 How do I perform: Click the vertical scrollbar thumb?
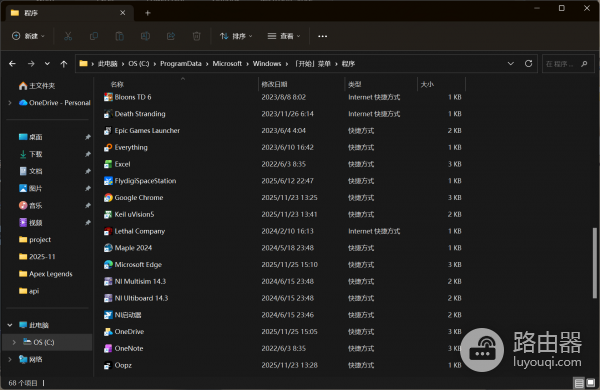pyautogui.click(x=595, y=263)
